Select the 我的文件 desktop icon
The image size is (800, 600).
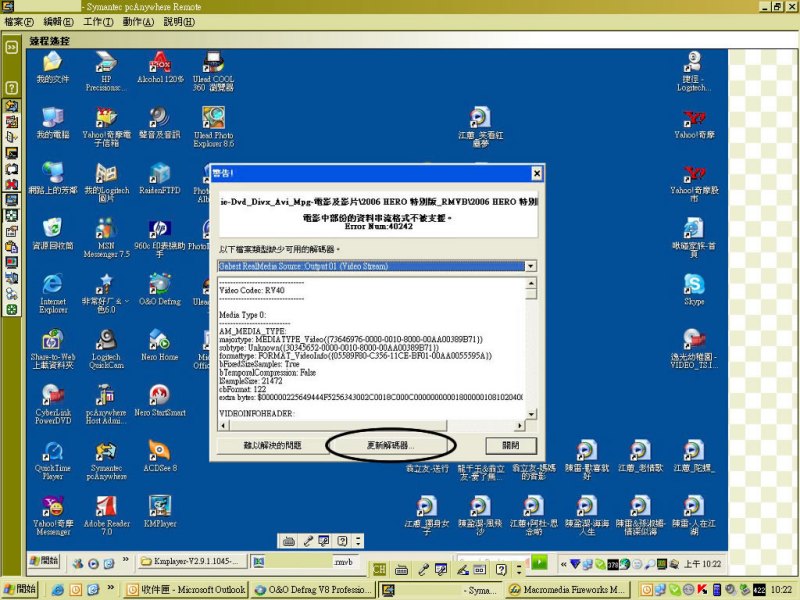point(53,67)
